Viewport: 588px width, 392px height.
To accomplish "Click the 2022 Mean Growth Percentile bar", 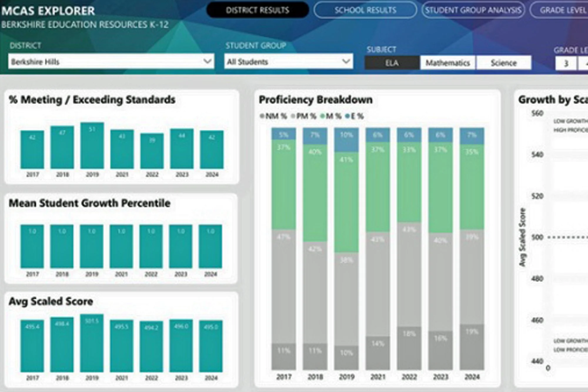I will coord(151,246).
